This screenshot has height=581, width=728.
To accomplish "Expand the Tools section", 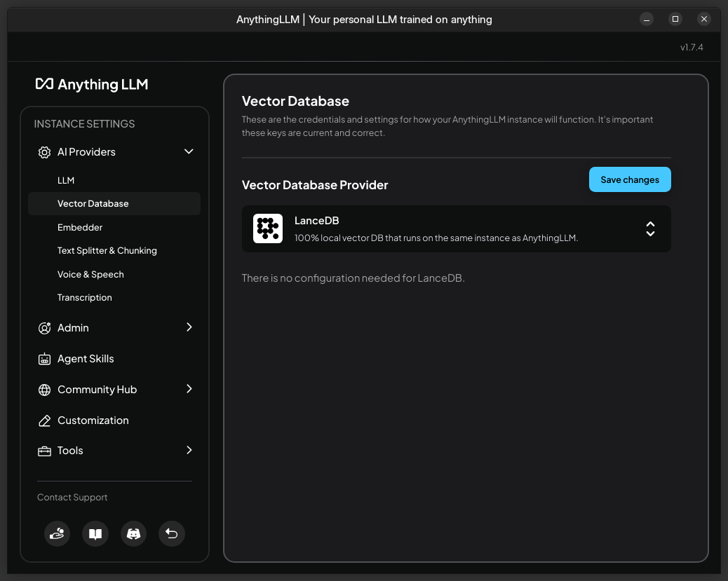I will point(189,451).
